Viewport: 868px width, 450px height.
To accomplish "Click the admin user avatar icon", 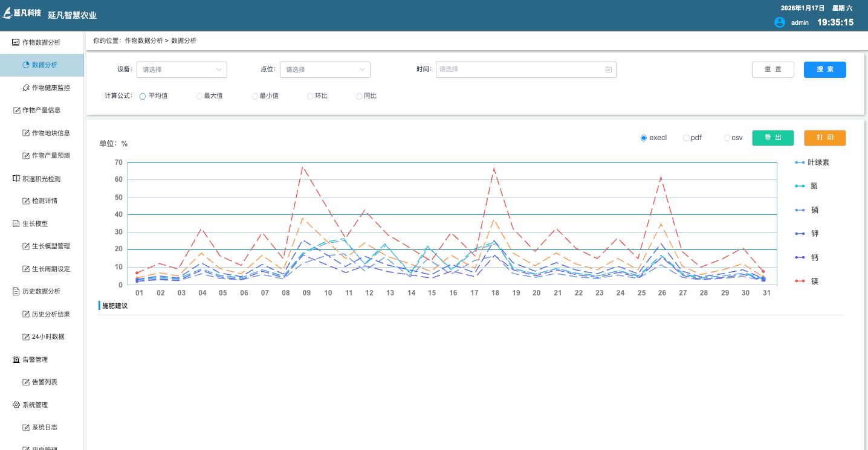I will 780,22.
